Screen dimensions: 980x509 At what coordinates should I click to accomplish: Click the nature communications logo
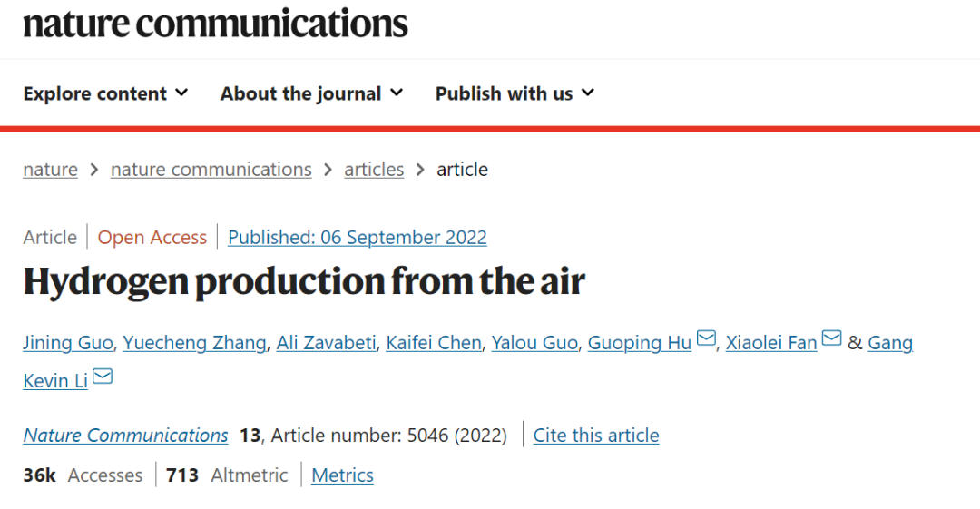[x=216, y=24]
